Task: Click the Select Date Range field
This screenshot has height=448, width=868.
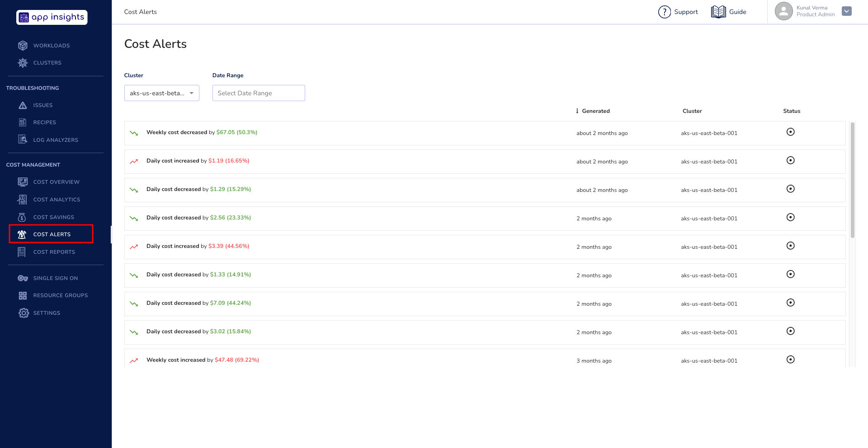Action: 259,93
